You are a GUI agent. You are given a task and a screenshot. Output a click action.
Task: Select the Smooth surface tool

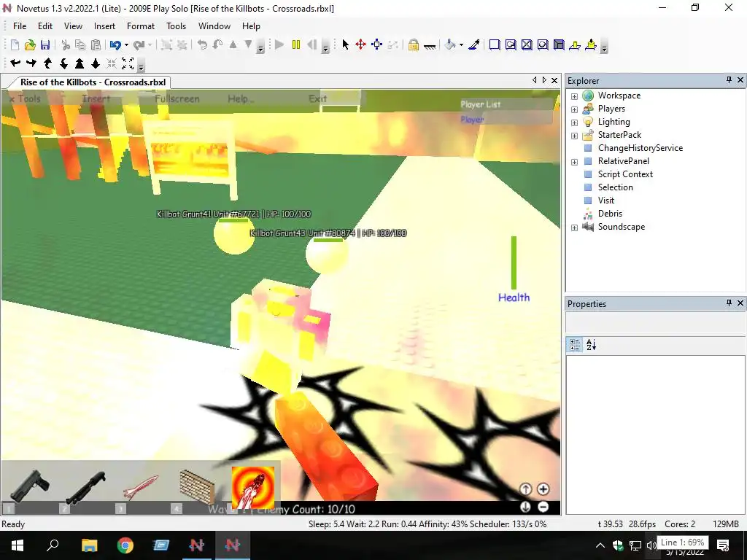pos(495,44)
